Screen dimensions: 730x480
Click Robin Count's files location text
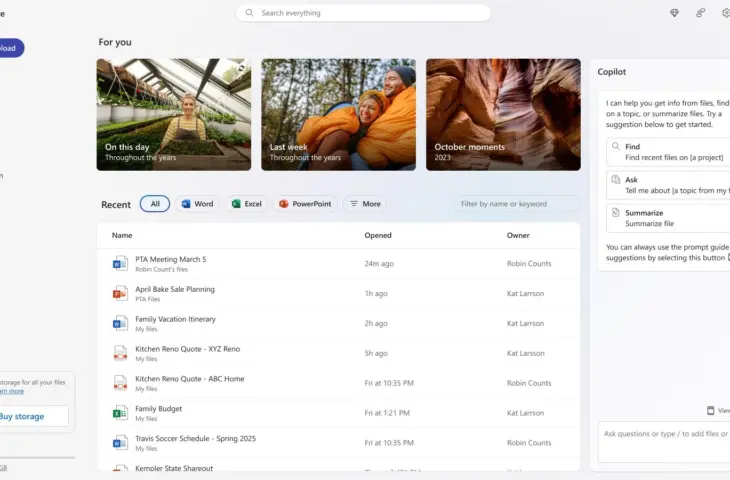tap(162, 269)
